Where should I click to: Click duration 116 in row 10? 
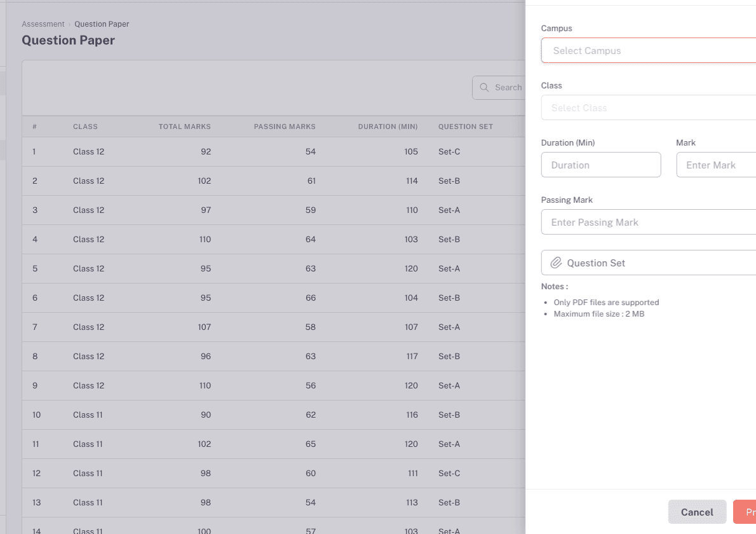coord(412,415)
